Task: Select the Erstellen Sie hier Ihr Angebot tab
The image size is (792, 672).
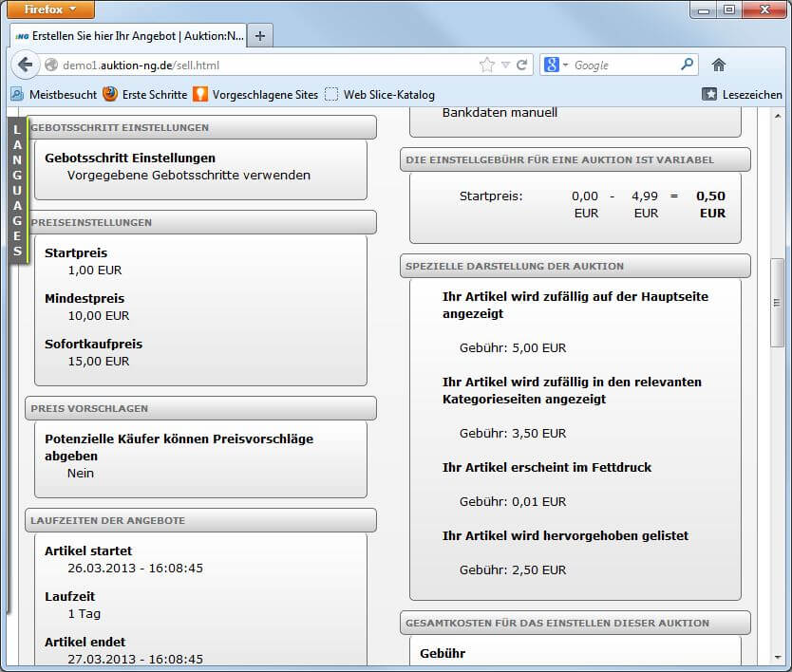Action: pyautogui.click(x=128, y=36)
